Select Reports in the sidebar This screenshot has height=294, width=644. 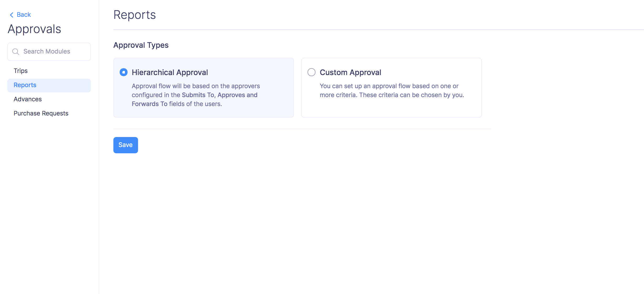25,85
